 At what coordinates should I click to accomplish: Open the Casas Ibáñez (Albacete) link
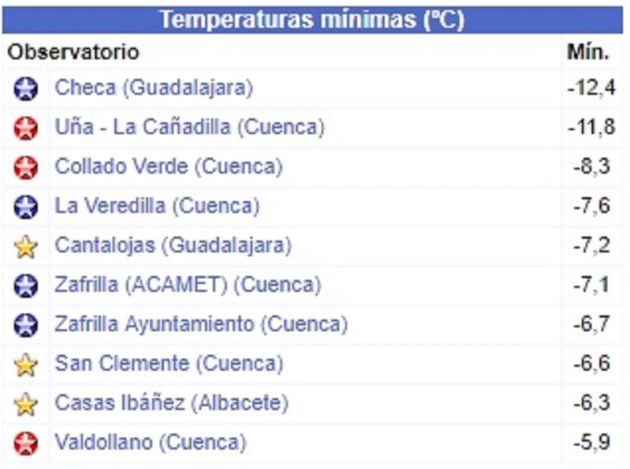tap(172, 403)
